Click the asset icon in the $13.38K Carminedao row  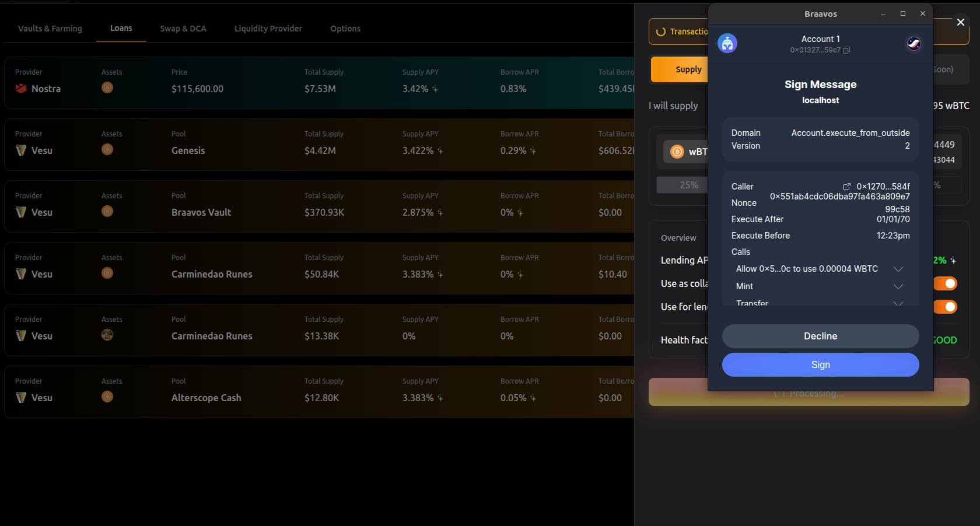[107, 335]
